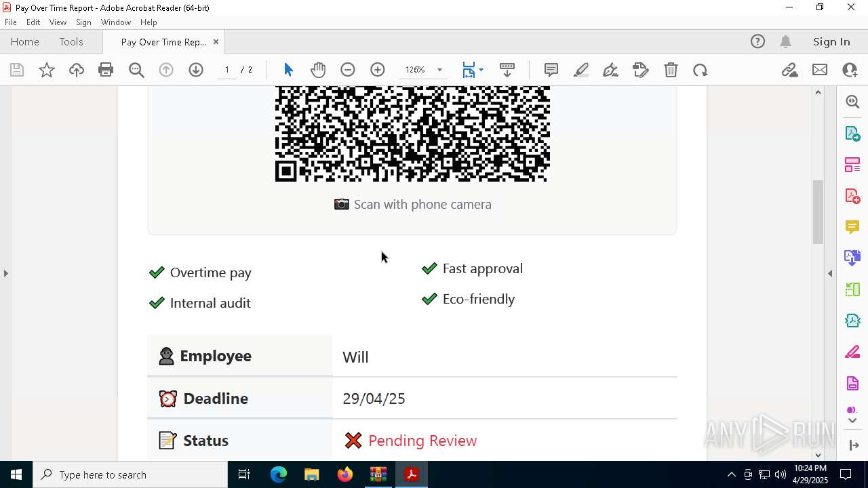The width and height of the screenshot is (868, 488).
Task: Open Organize Pages tool in sidebar
Action: (852, 165)
